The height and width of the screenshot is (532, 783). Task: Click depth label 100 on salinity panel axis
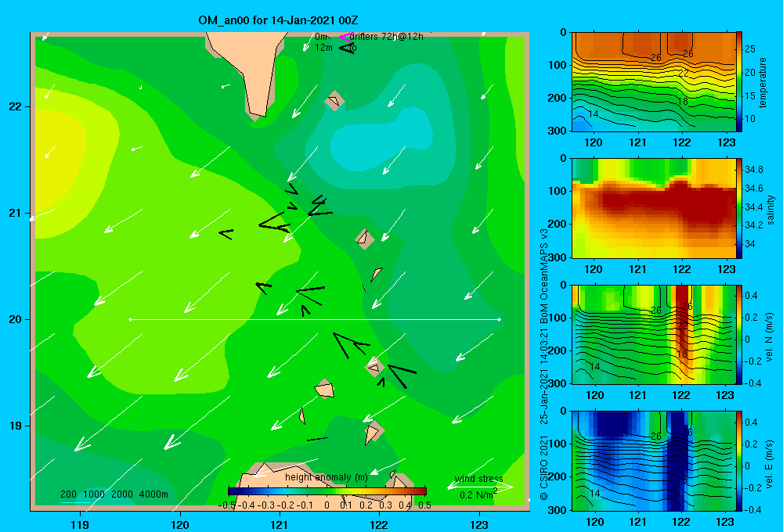(557, 191)
